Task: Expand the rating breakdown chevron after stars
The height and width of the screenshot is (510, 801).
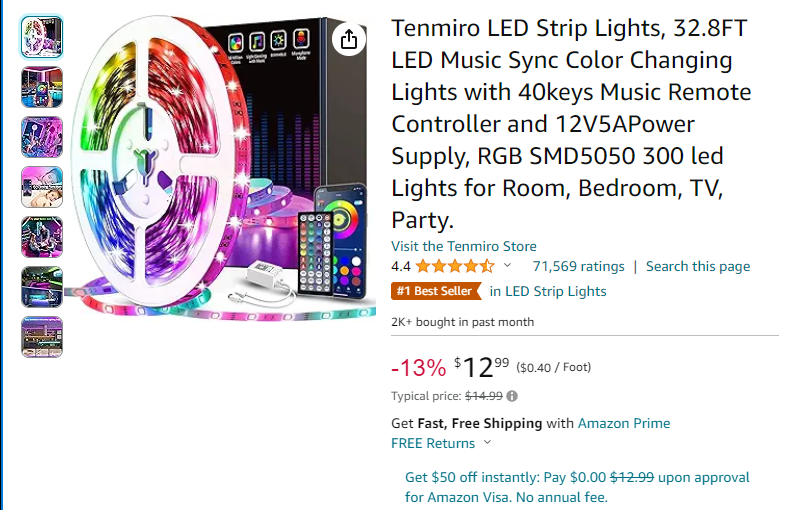Action: point(507,266)
